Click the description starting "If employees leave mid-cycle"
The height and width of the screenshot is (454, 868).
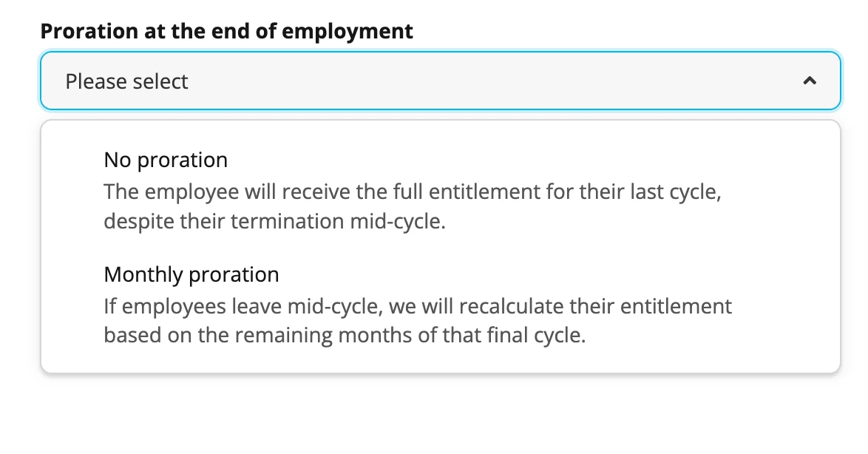(418, 321)
